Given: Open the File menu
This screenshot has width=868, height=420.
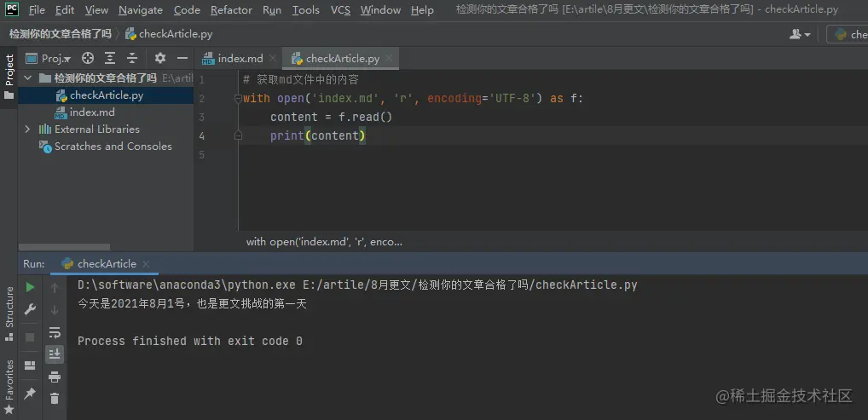Looking at the screenshot, I should (x=37, y=10).
